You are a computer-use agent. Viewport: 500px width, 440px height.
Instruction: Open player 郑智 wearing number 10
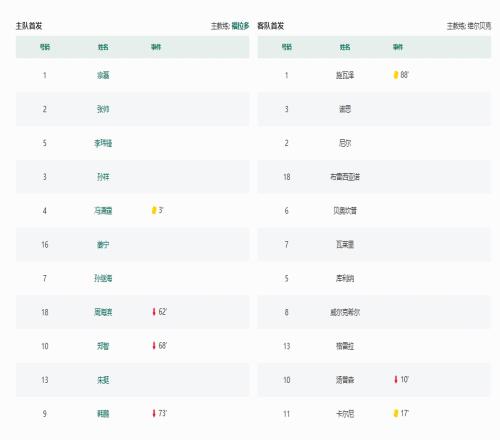[x=103, y=346]
